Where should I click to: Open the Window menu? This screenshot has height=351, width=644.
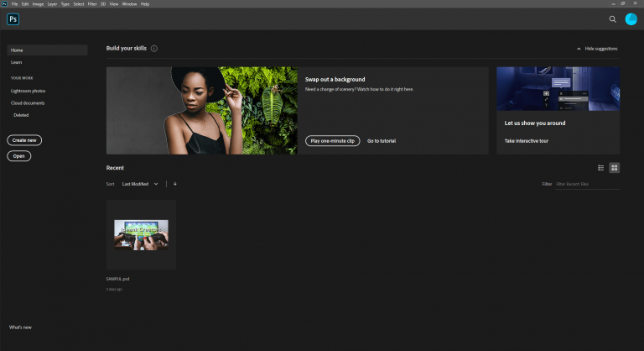coord(129,3)
